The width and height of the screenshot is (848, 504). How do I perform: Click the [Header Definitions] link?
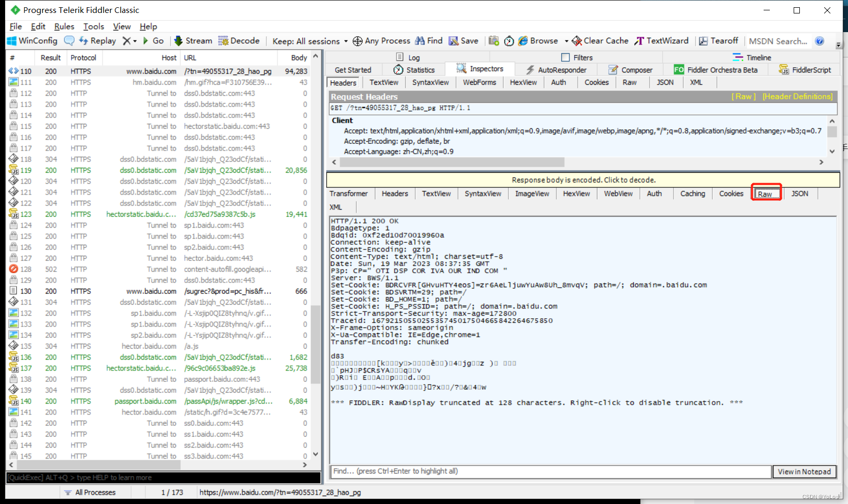coord(797,96)
